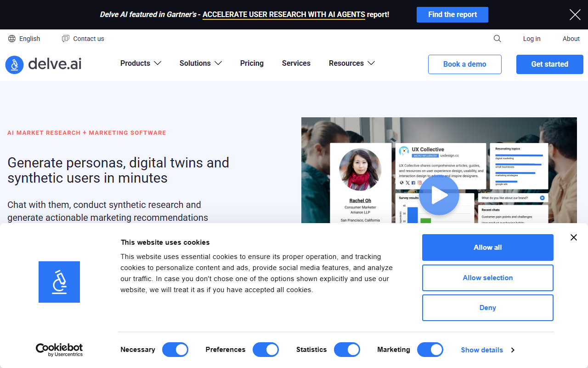Click the Contact us chat icon
588x368 pixels.
tap(66, 39)
